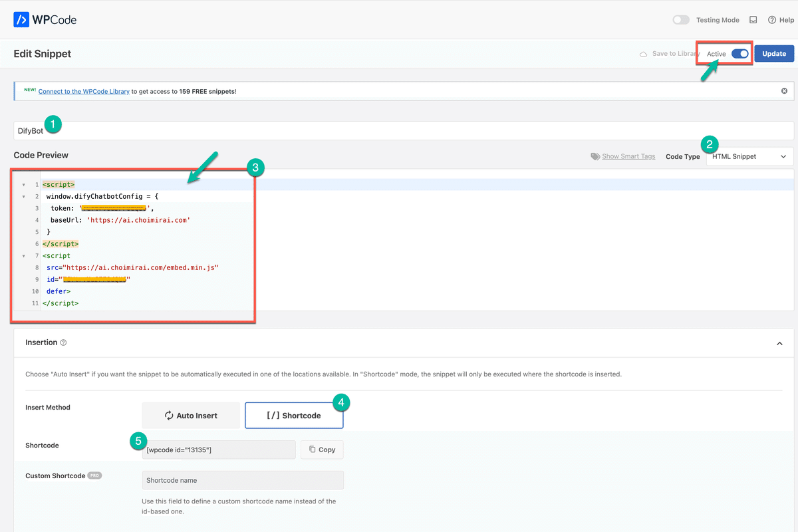Fold code at line 1 arrow
Viewport: 798px width, 532px height.
(24, 184)
